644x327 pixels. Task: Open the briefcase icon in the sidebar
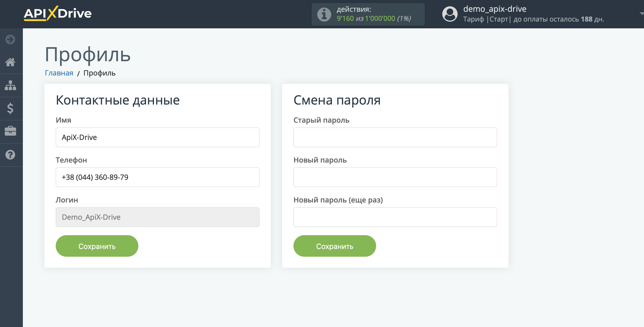(x=10, y=131)
